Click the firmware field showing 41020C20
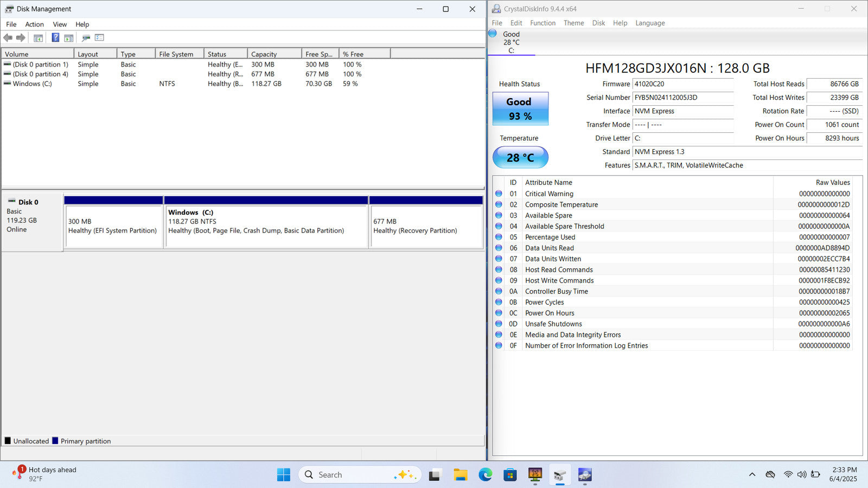The width and height of the screenshot is (868, 488). [x=682, y=84]
